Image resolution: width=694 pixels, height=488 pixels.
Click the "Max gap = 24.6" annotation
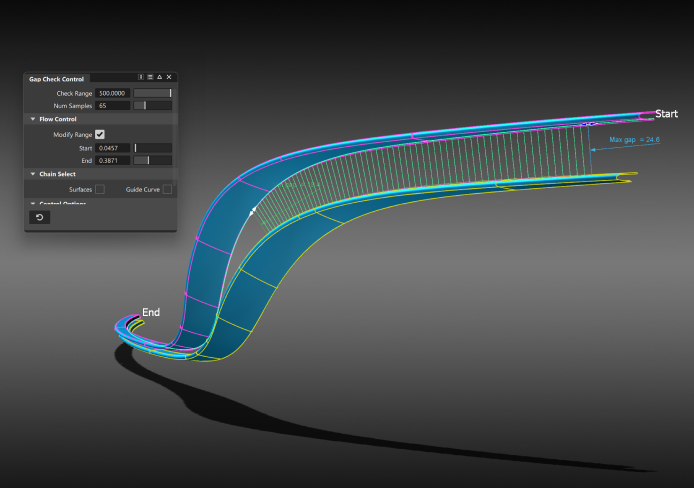point(634,140)
